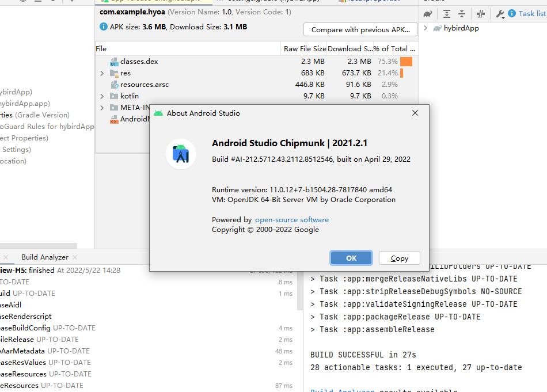This screenshot has height=392, width=547.
Task: Select classes.dex row name
Action: [139, 62]
